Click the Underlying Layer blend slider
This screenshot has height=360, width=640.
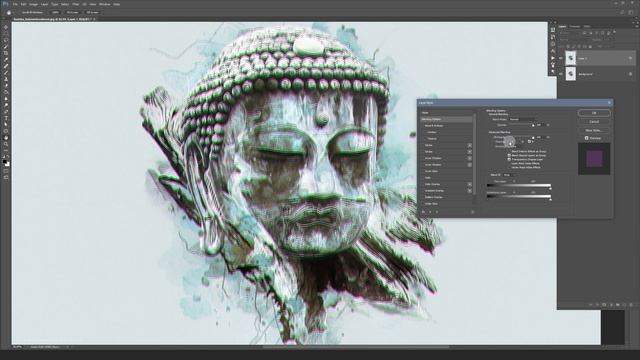(x=519, y=196)
